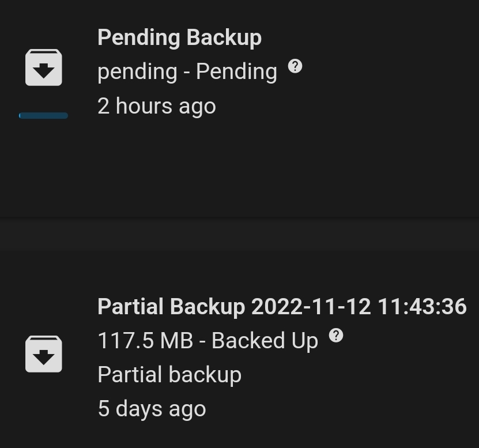This screenshot has width=479, height=448.
Task: Click the download arrow inside the pending backup icon
Action: 43,70
